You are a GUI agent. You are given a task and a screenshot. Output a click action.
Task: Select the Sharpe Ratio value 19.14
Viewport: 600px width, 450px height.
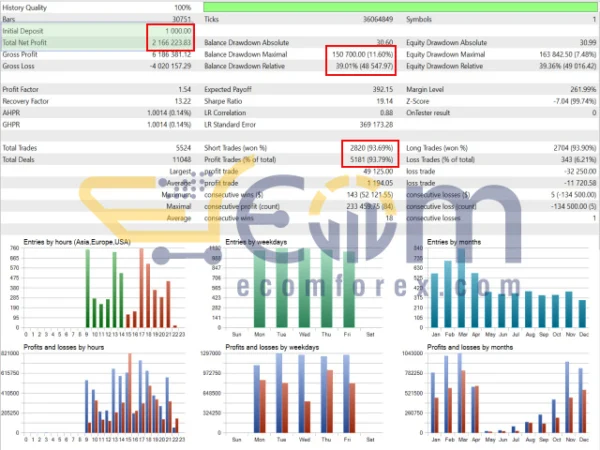tap(385, 101)
